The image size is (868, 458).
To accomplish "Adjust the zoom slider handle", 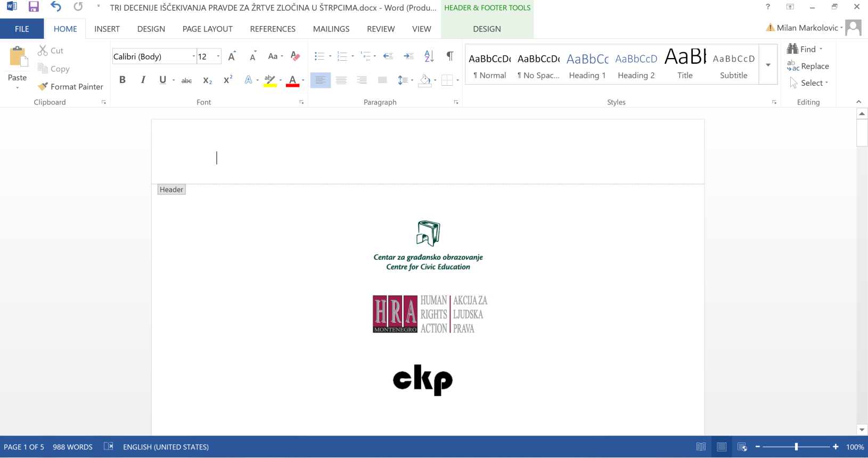I will [797, 447].
